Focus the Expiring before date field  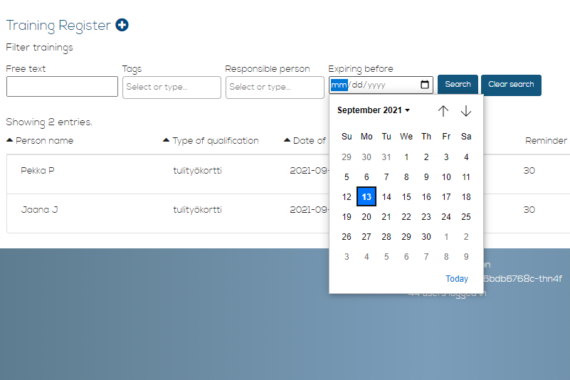(381, 85)
